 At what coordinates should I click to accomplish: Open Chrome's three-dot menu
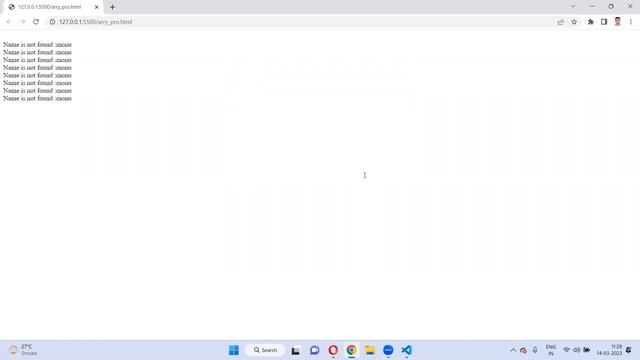click(631, 22)
